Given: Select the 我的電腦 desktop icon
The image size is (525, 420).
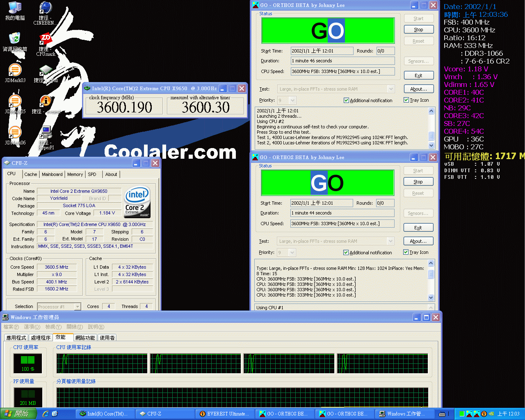Looking at the screenshot, I should click(15, 11).
